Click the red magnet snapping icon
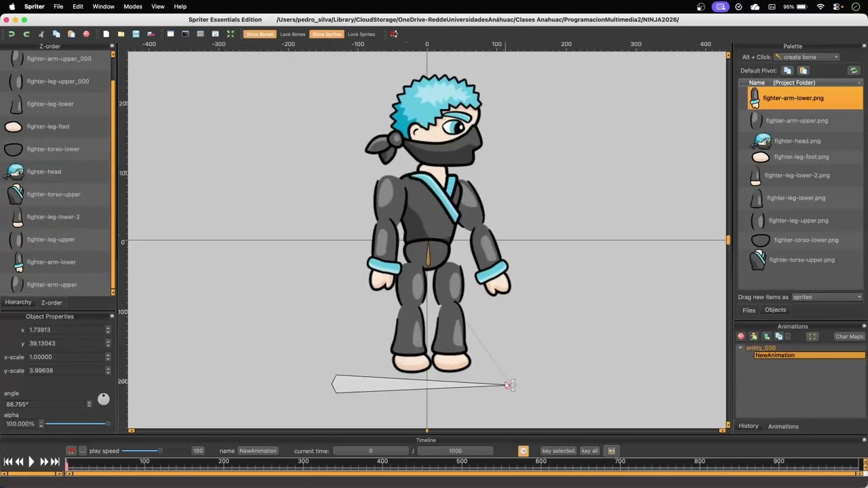This screenshot has height=488, width=868. (x=393, y=34)
